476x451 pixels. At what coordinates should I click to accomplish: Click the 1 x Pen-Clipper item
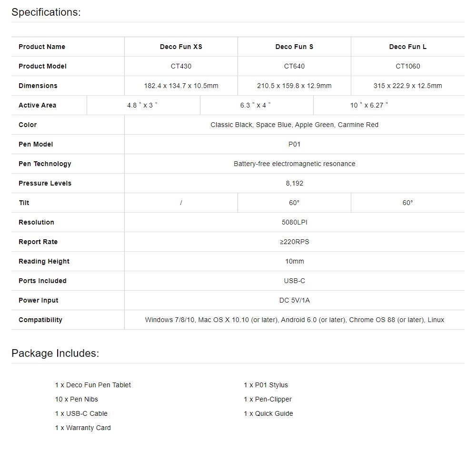click(268, 399)
